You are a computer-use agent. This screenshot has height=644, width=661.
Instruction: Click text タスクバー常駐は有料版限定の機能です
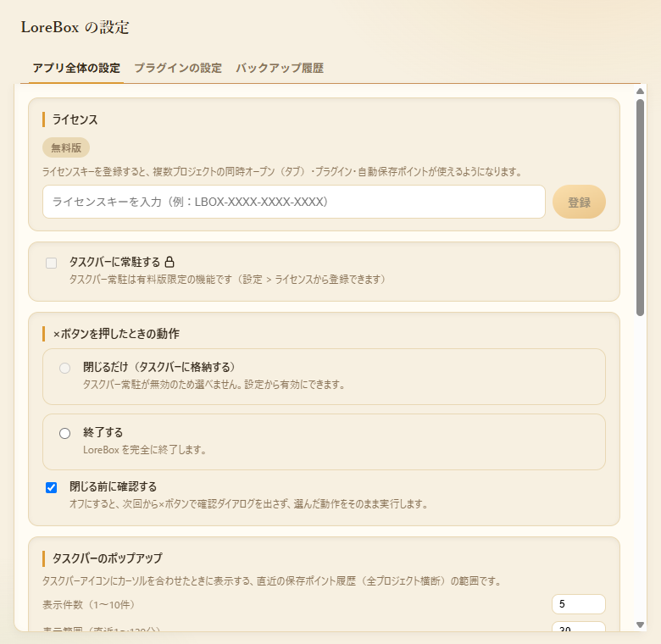151,280
